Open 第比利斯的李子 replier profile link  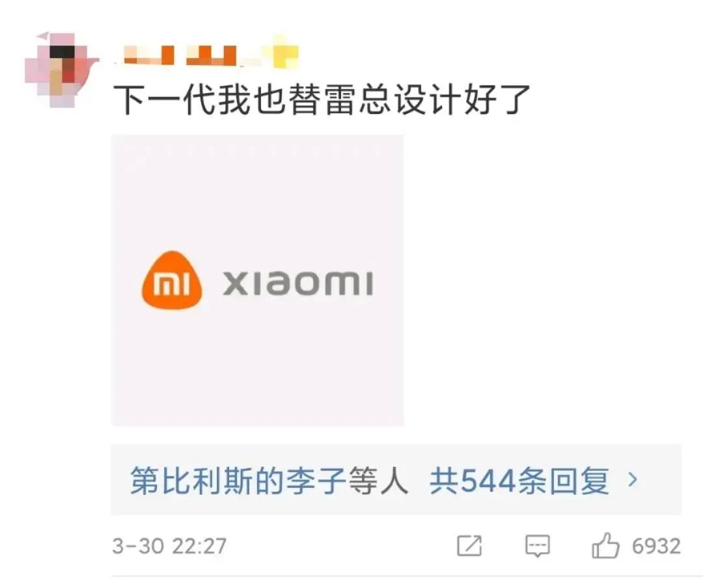tap(238, 481)
